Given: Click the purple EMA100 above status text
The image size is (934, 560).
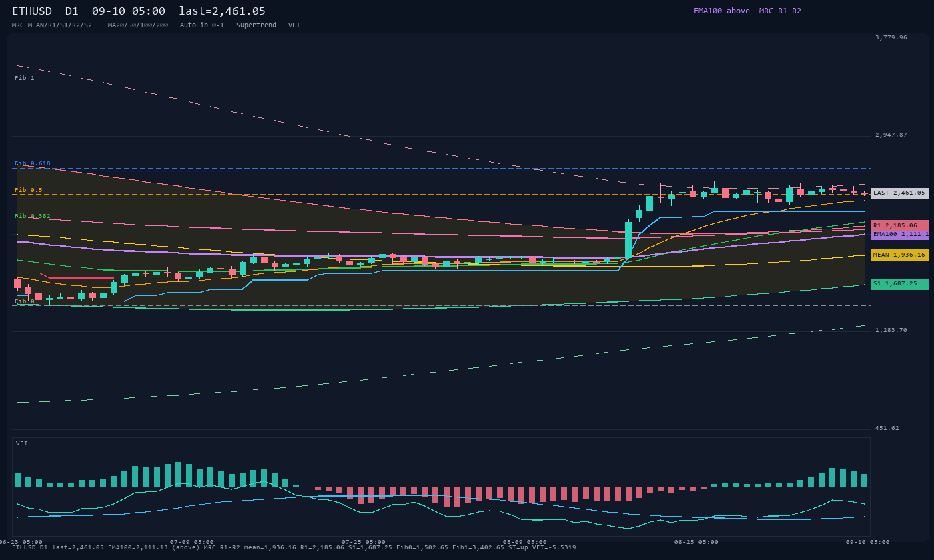Looking at the screenshot, I should click(x=722, y=11).
